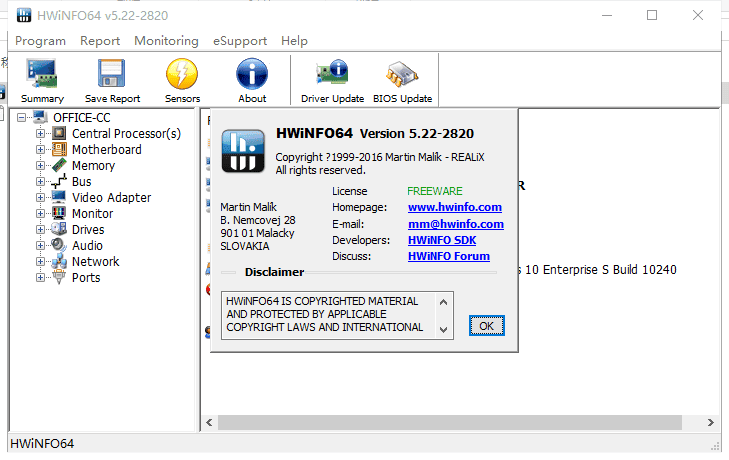Expand the Network tree node
Image resolution: width=729 pixels, height=460 pixels.
(x=41, y=262)
